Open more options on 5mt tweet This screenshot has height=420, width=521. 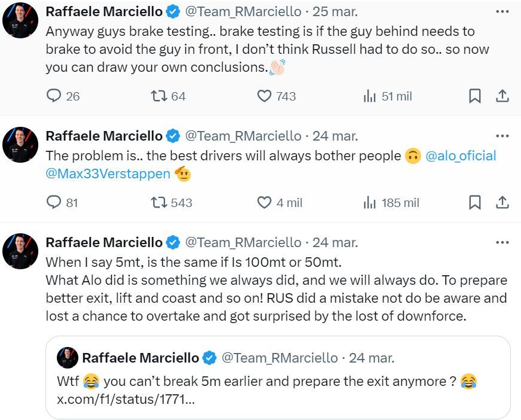502,242
